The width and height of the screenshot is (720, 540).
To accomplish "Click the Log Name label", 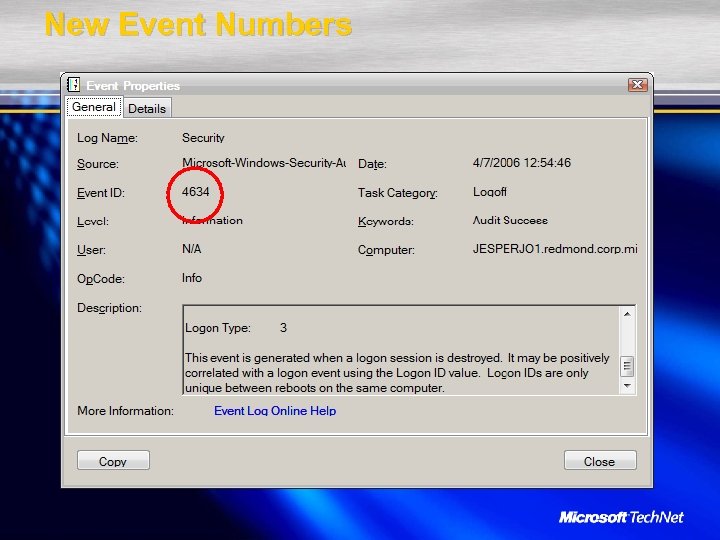I will pos(107,138).
